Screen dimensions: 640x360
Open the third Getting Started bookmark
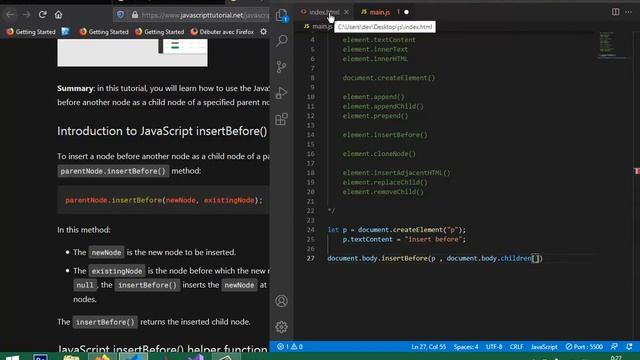pyautogui.click(x=159, y=31)
